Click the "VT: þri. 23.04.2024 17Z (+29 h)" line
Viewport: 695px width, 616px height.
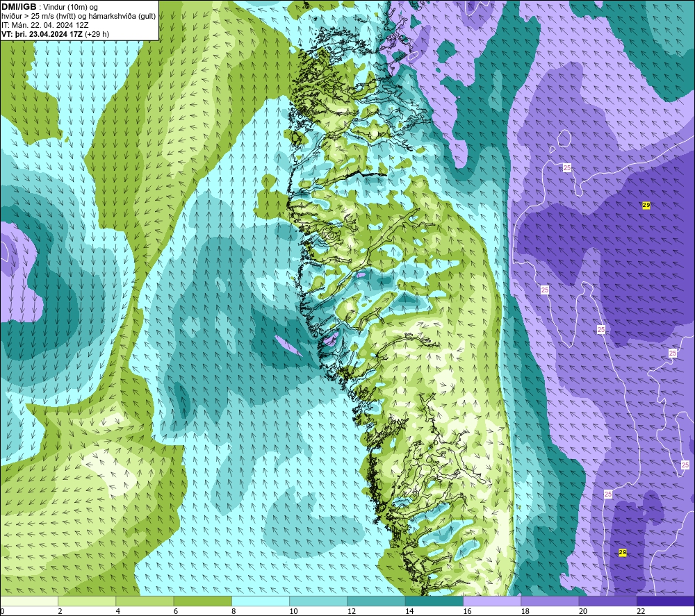55,34
